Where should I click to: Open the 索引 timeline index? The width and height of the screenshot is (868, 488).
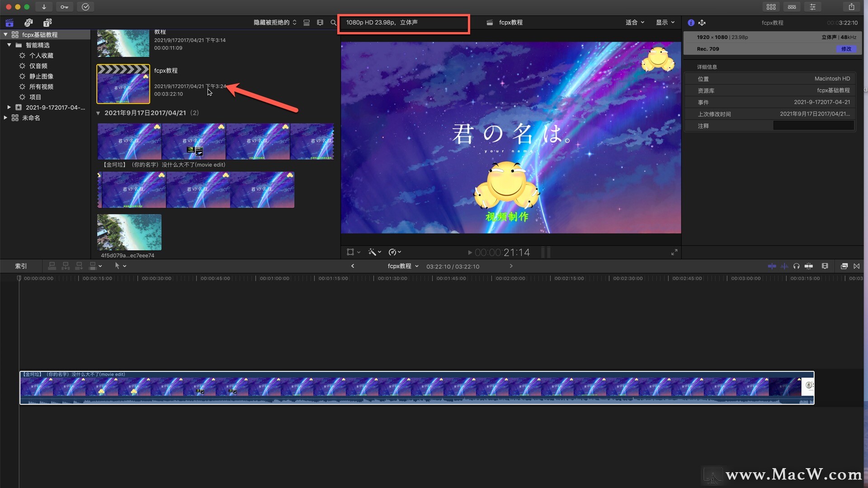(21, 266)
